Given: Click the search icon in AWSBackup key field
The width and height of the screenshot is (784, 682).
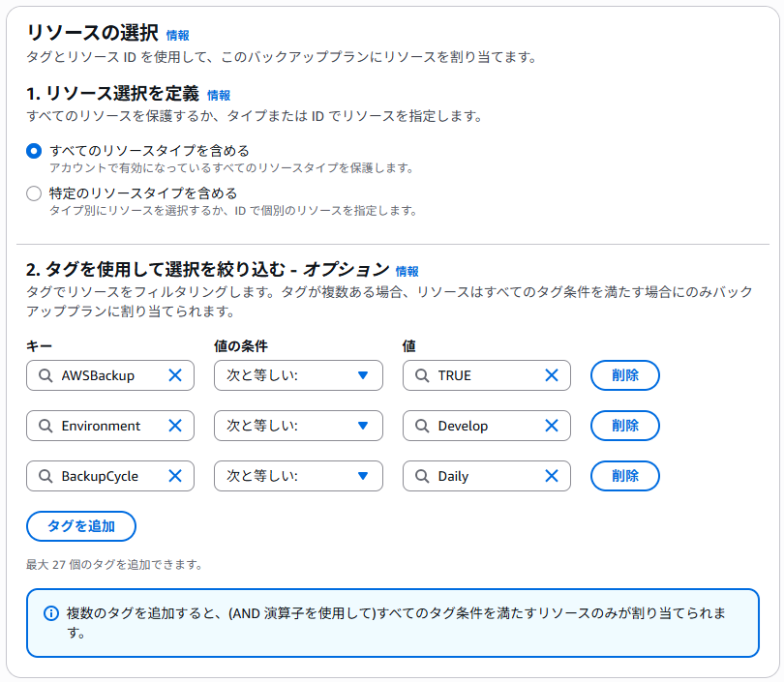Looking at the screenshot, I should coord(45,375).
